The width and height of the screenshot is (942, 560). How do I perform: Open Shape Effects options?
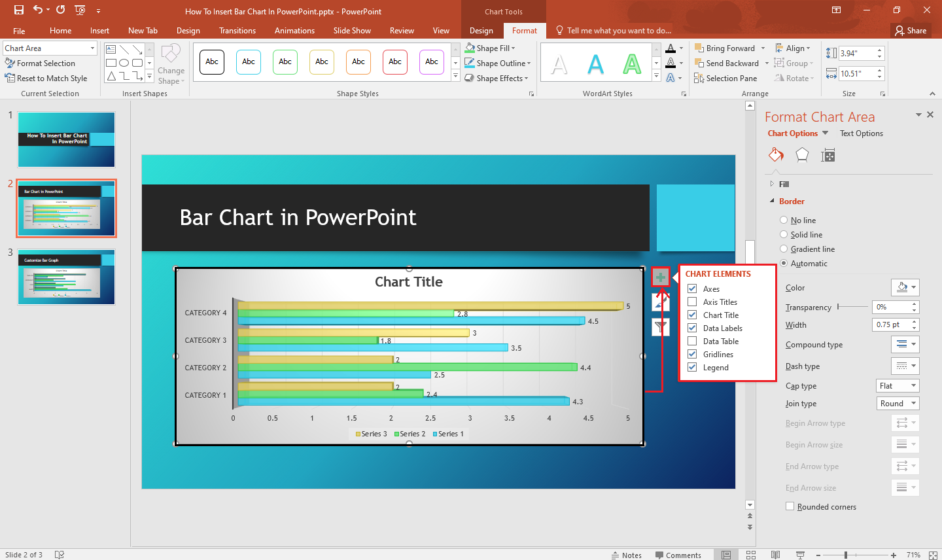[x=497, y=78]
